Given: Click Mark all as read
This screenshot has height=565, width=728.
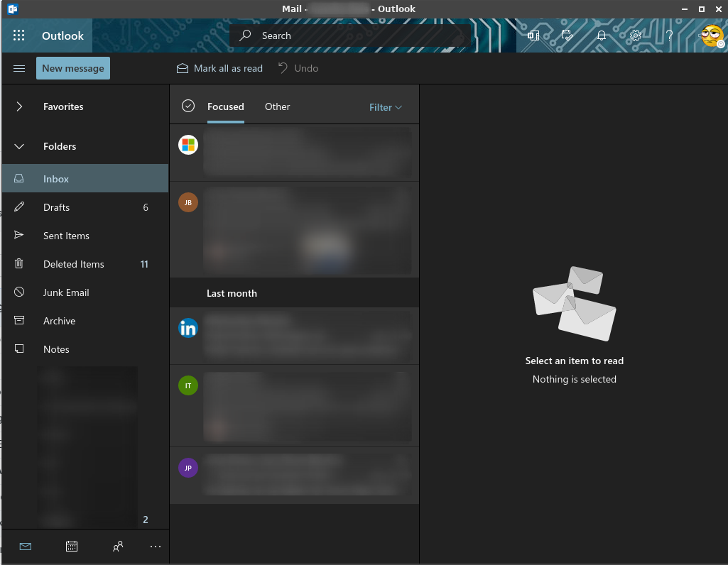Looking at the screenshot, I should 219,68.
